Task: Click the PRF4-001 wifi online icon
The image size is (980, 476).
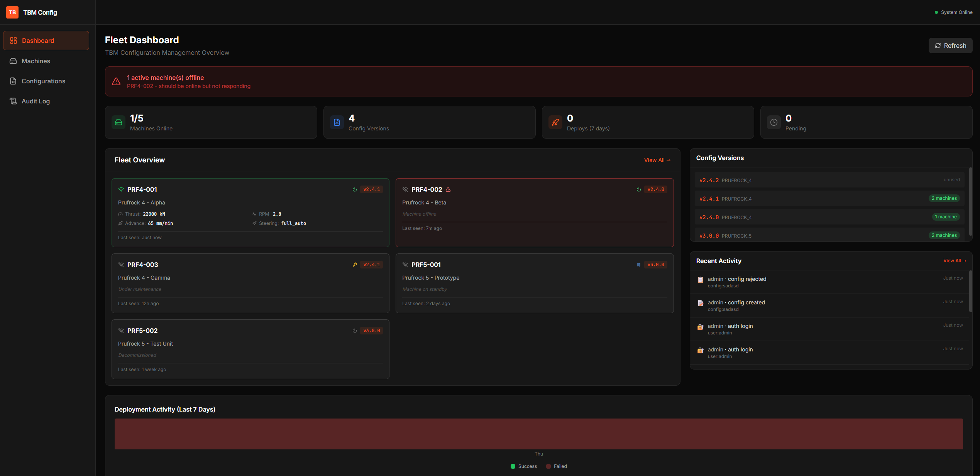Action: 121,189
